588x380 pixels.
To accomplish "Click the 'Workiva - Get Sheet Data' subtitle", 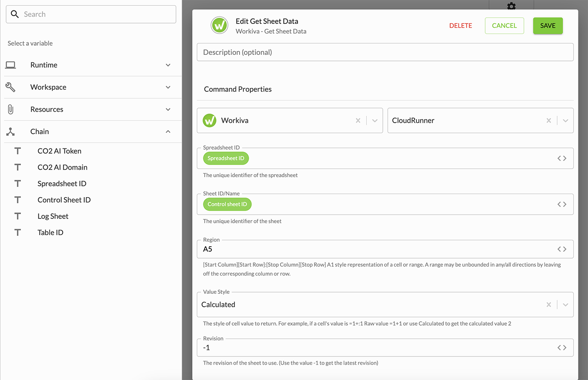I will 271,31.
